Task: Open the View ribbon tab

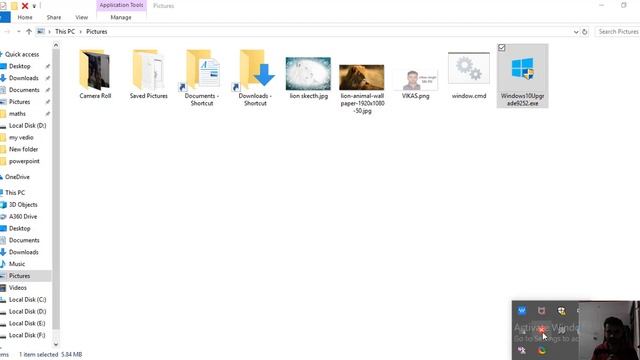Action: pyautogui.click(x=82, y=18)
